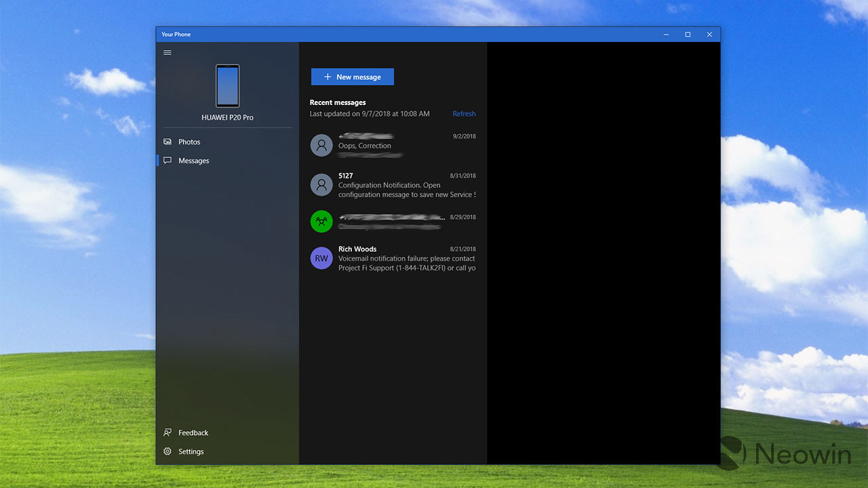Open the hamburger navigation menu
Viewport: 868px width, 488px height.
(167, 53)
